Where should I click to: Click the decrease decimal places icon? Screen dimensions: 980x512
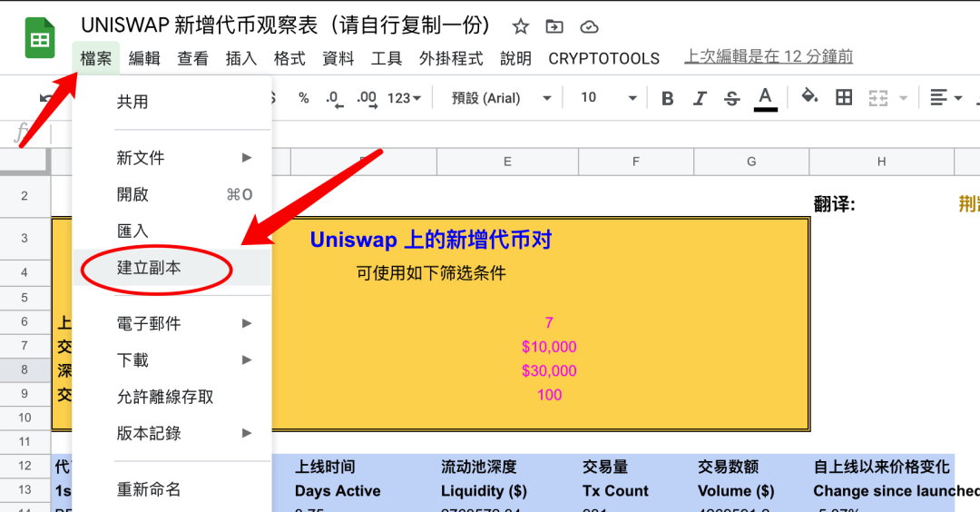333,98
